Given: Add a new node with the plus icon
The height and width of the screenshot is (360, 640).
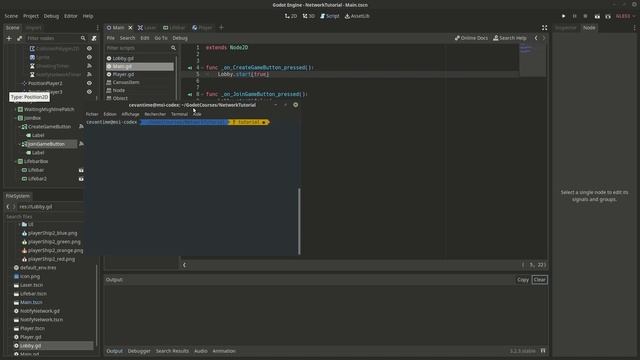Looking at the screenshot, I should 9,38.
